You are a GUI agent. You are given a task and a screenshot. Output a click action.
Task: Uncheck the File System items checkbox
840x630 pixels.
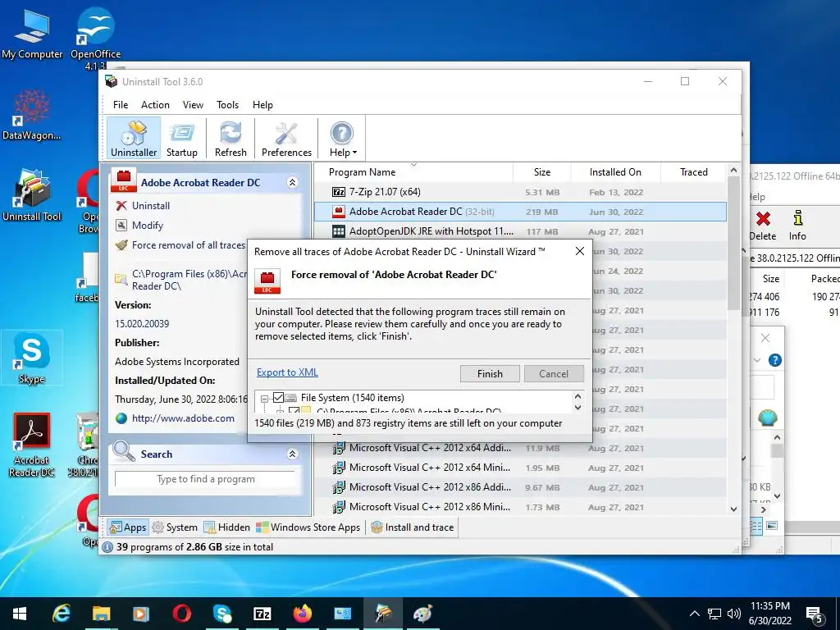[278, 398]
